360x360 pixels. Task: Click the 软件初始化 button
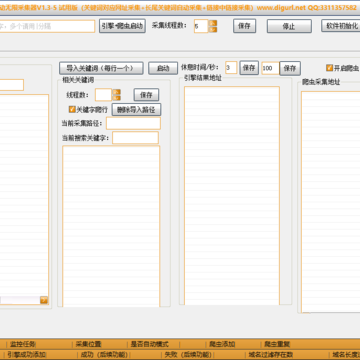(341, 26)
